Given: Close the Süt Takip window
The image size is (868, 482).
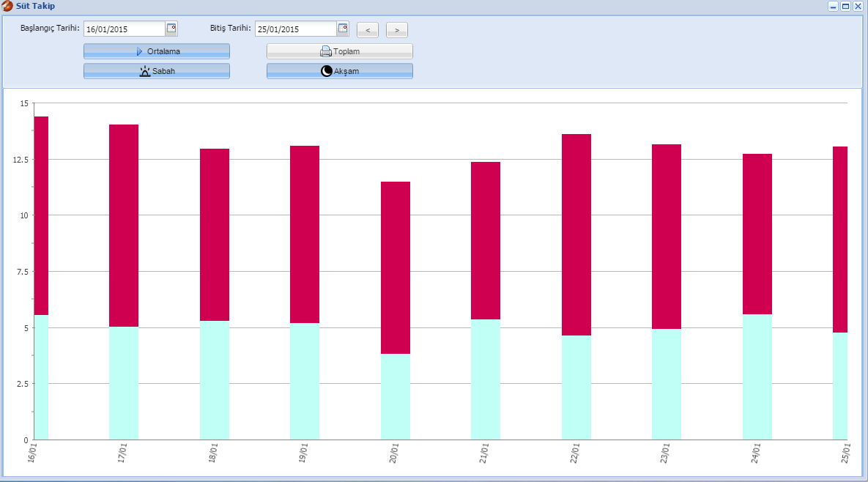Looking at the screenshot, I should [x=858, y=6].
